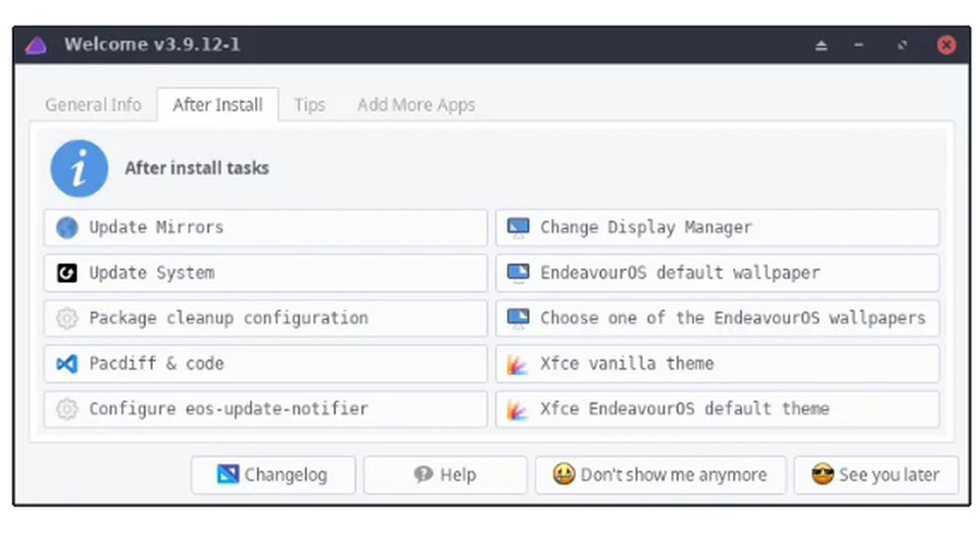Viewport: 980px width, 534px height.
Task: Click the blue info circle icon
Action: (79, 168)
